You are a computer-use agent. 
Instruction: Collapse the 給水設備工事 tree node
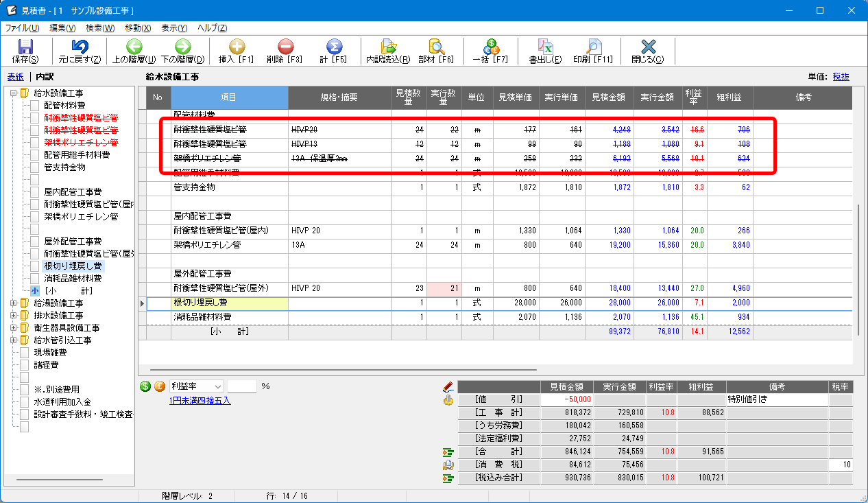pos(13,93)
